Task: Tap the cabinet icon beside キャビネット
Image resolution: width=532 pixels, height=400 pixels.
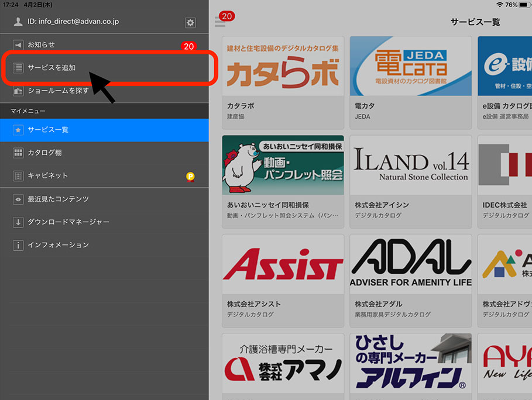Action: pos(18,176)
